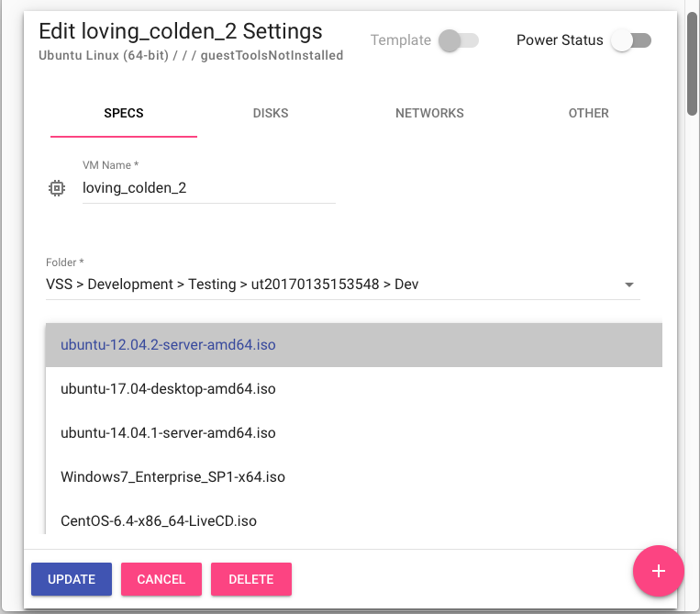Toggle the Template switch

459,40
